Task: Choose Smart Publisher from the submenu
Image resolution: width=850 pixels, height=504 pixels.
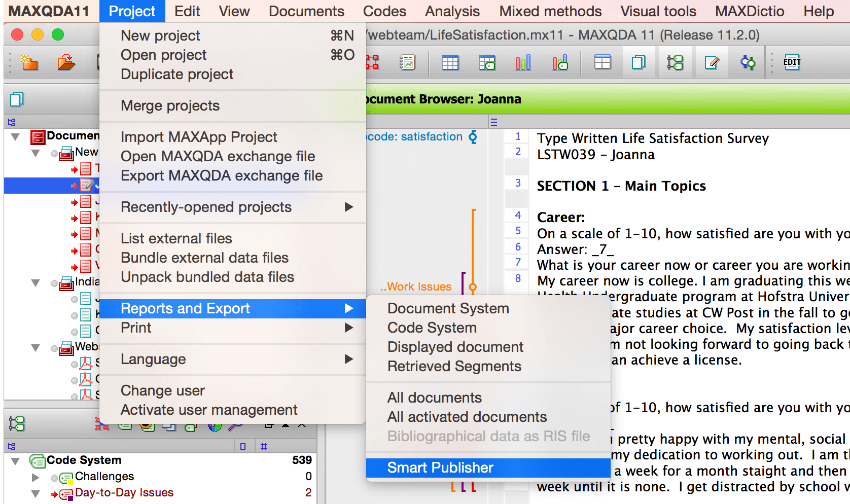Action: click(x=440, y=467)
